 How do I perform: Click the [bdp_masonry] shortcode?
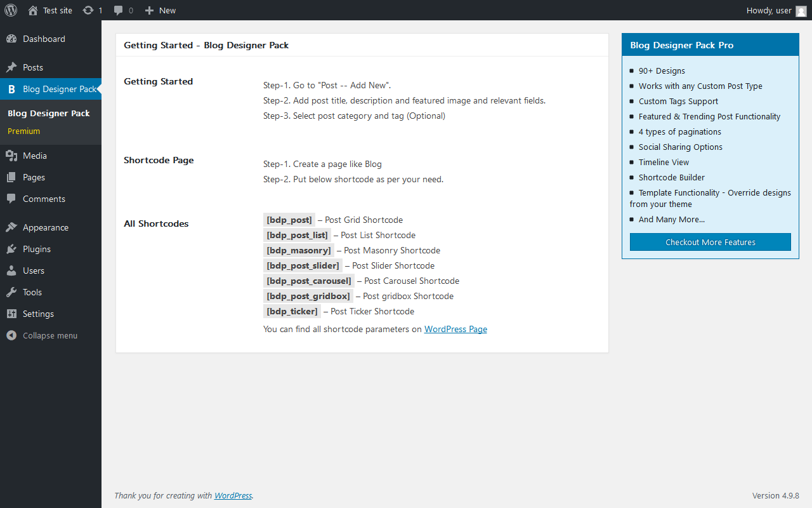pos(299,250)
